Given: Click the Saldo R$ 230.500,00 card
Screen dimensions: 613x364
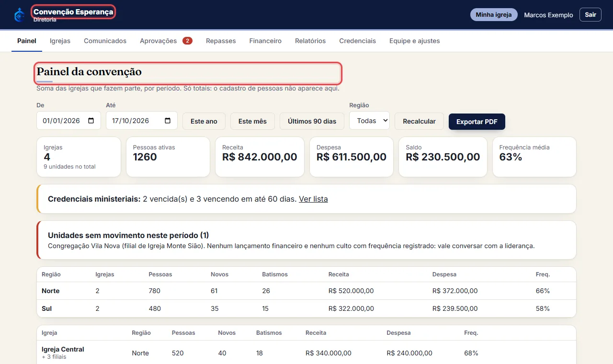Looking at the screenshot, I should pyautogui.click(x=443, y=157).
